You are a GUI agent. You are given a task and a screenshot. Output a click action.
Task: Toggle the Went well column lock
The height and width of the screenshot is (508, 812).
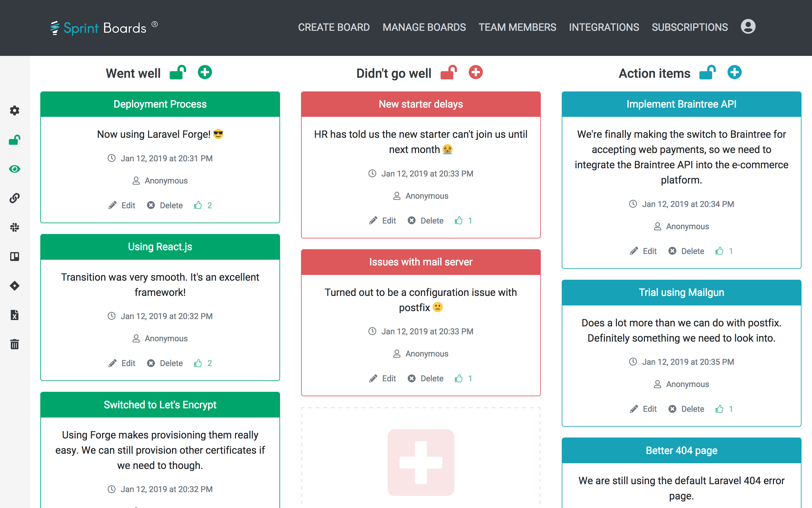coord(178,72)
